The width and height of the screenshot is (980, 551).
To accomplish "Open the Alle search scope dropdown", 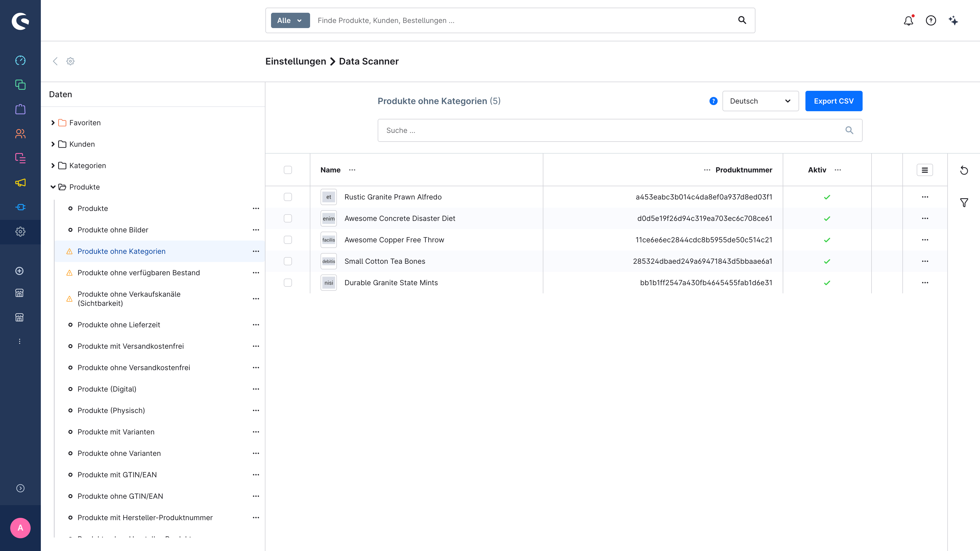I will (x=290, y=20).
